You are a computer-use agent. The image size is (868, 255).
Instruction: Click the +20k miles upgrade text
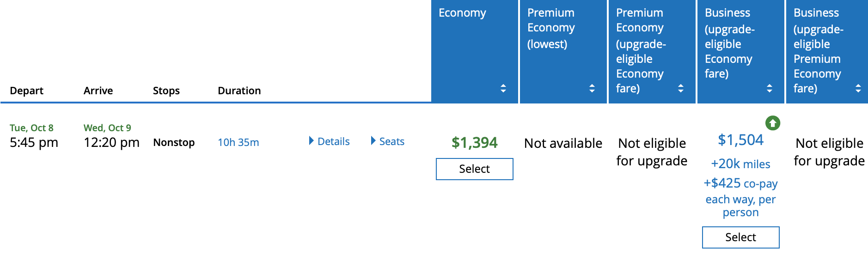(x=740, y=164)
